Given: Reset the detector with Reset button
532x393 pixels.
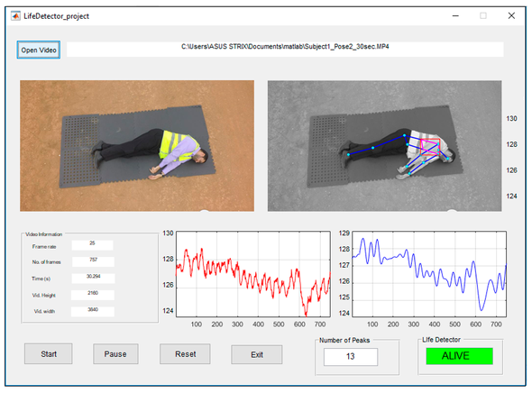Looking at the screenshot, I should coord(185,353).
